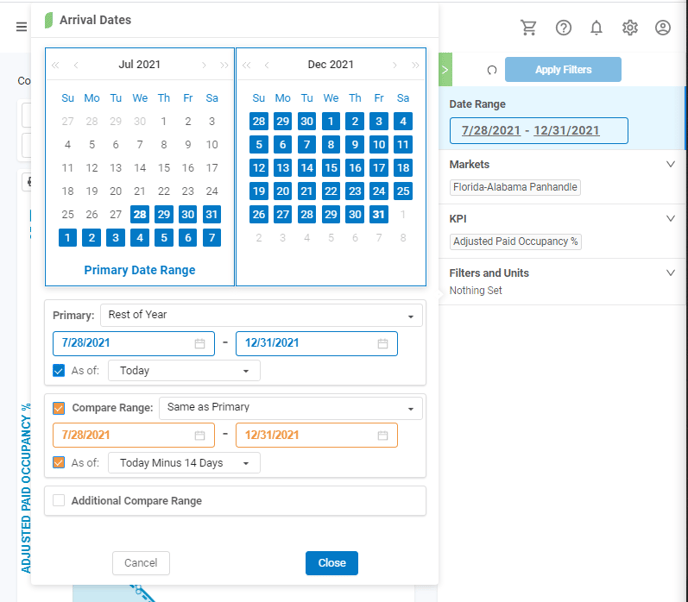
Task: Go back one year in Jul 2021 calendar
Action: [55, 65]
